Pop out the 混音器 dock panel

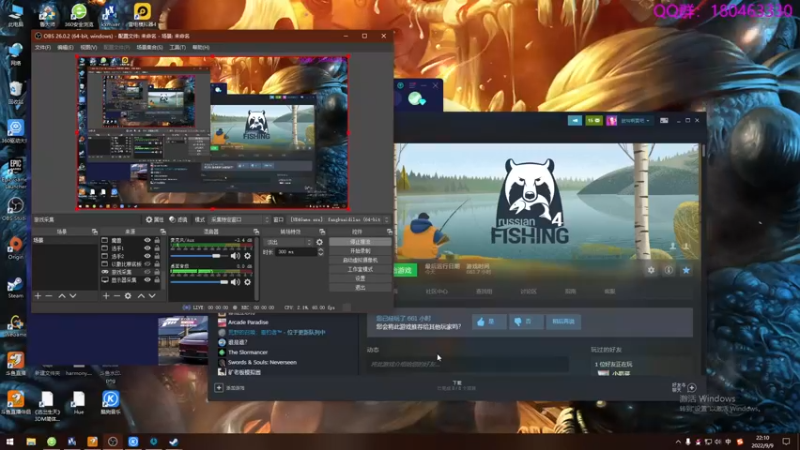click(256, 232)
